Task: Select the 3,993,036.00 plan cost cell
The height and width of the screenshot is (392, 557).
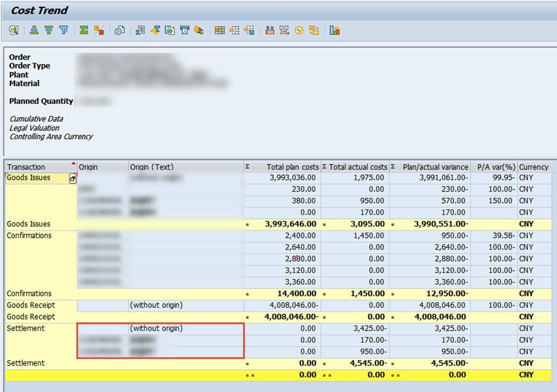Action: (282, 178)
